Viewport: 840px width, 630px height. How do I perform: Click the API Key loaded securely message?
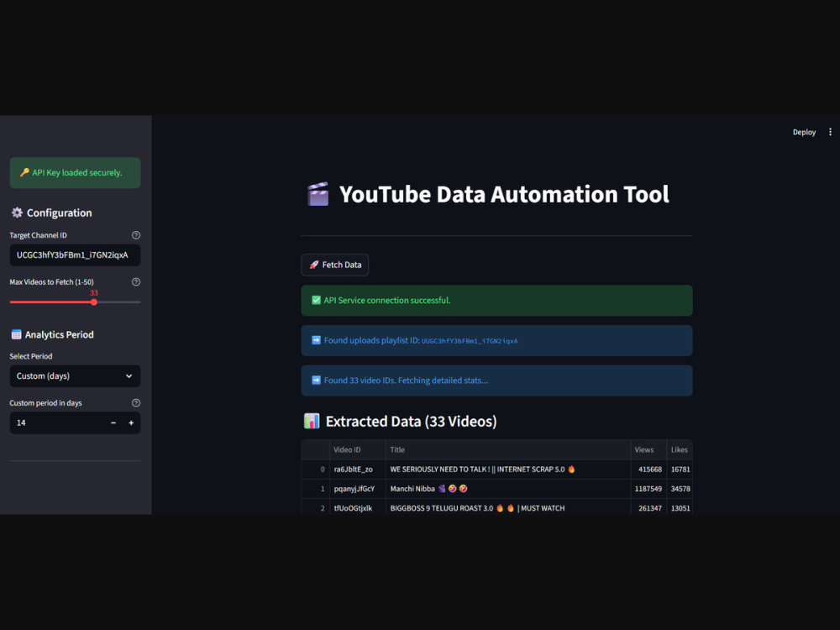point(75,172)
